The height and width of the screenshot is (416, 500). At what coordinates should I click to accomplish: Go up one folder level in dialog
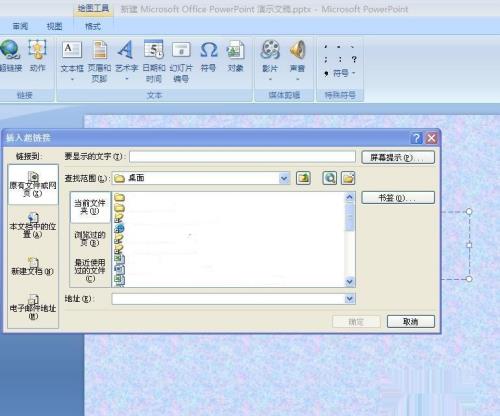tap(303, 178)
